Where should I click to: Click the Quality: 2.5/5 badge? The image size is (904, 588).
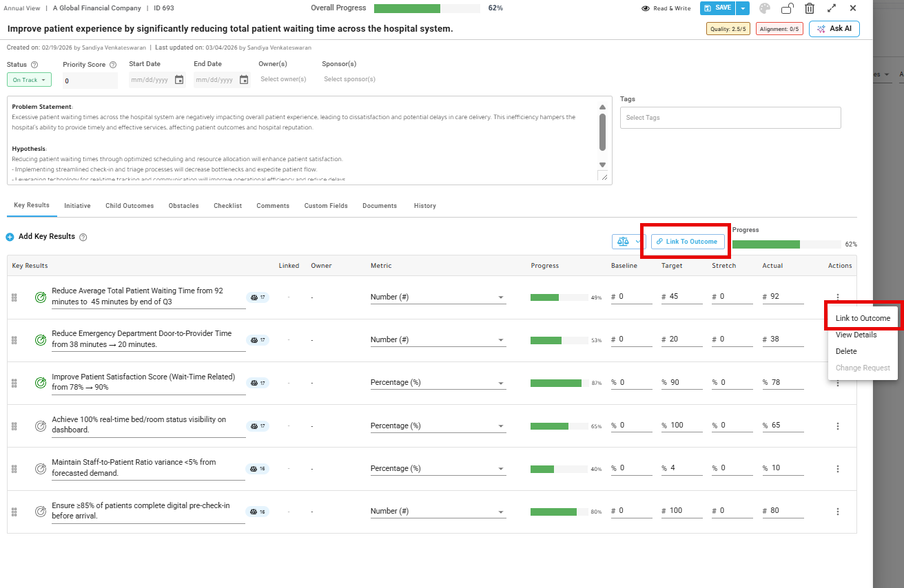coord(728,29)
